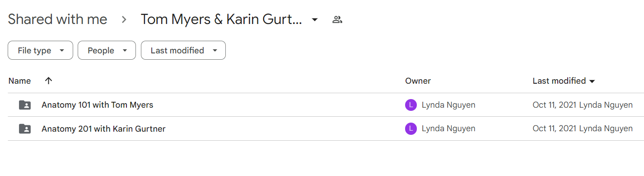
Task: Click Lynda Nguyen's avatar in the Anatomy 201 row
Action: (x=411, y=129)
